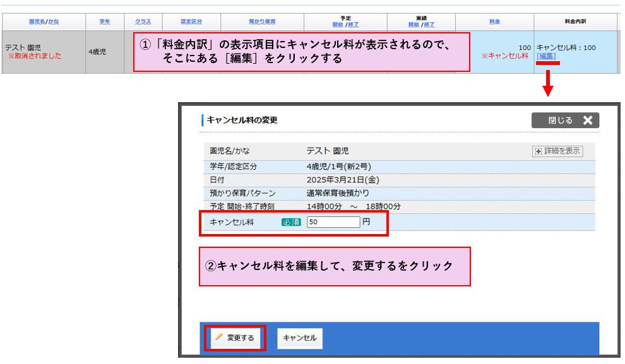Screen dimensions: 625x364
Task: Sort by かな column header link
Action: coord(54,22)
